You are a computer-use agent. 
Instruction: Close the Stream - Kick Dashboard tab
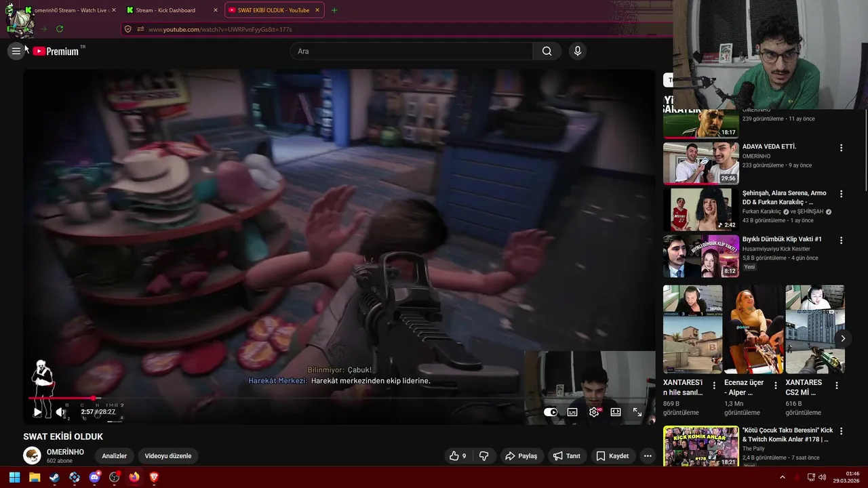click(x=216, y=10)
